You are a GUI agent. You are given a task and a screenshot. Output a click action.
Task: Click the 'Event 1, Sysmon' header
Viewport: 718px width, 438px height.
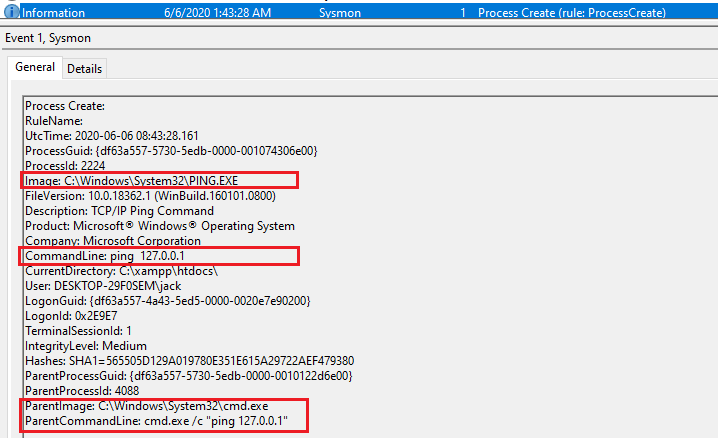[48, 38]
